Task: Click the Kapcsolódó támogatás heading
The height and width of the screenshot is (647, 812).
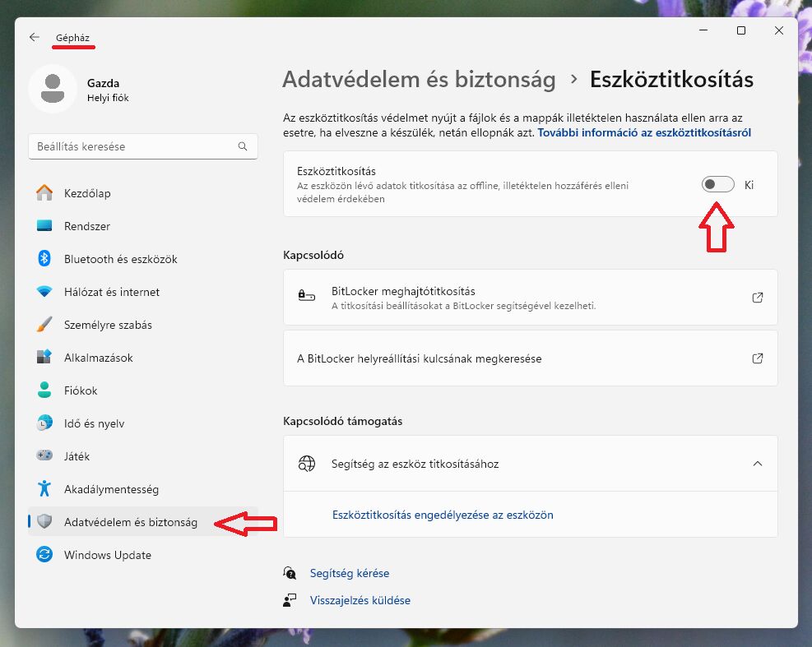Action: (343, 421)
